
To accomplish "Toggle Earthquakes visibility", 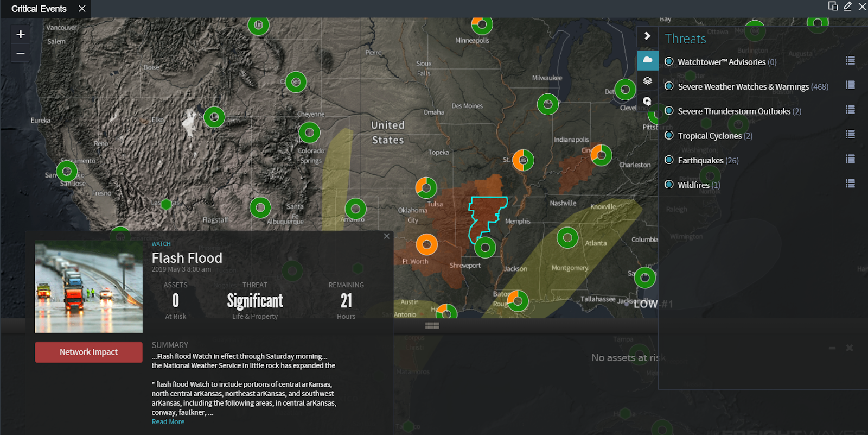I will tap(669, 160).
